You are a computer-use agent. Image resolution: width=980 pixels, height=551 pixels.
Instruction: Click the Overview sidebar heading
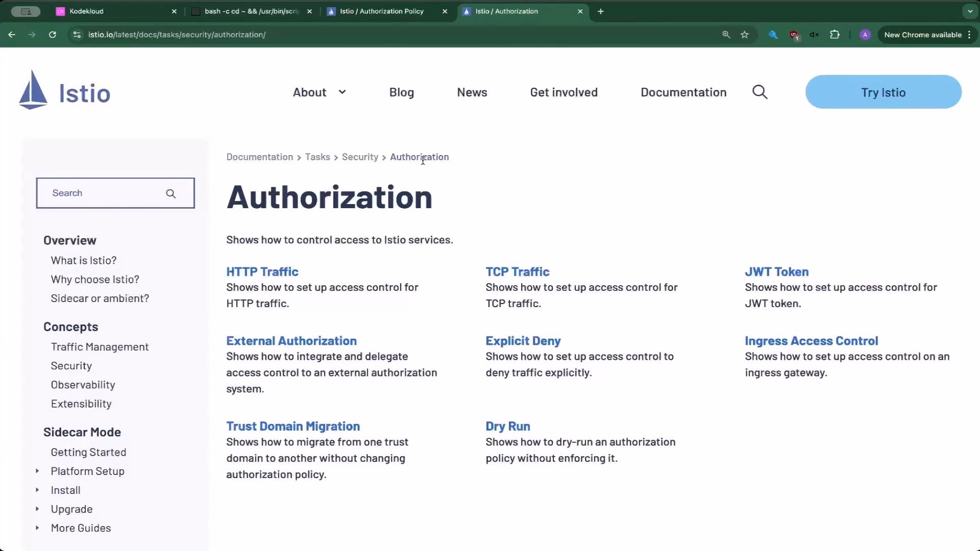(x=70, y=240)
